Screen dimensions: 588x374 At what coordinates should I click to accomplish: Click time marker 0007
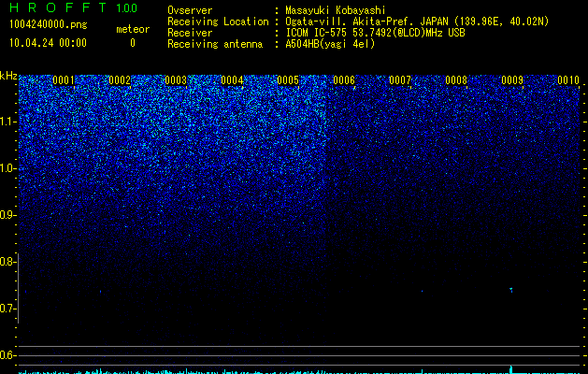coord(400,80)
